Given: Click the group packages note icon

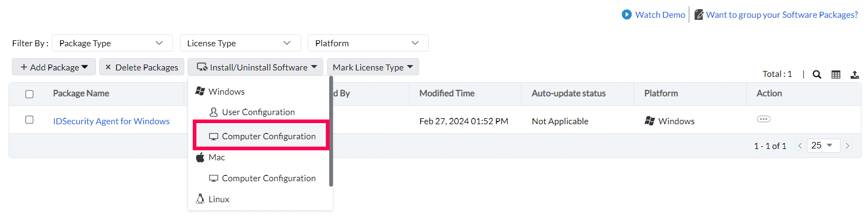Looking at the screenshot, I should tap(699, 15).
